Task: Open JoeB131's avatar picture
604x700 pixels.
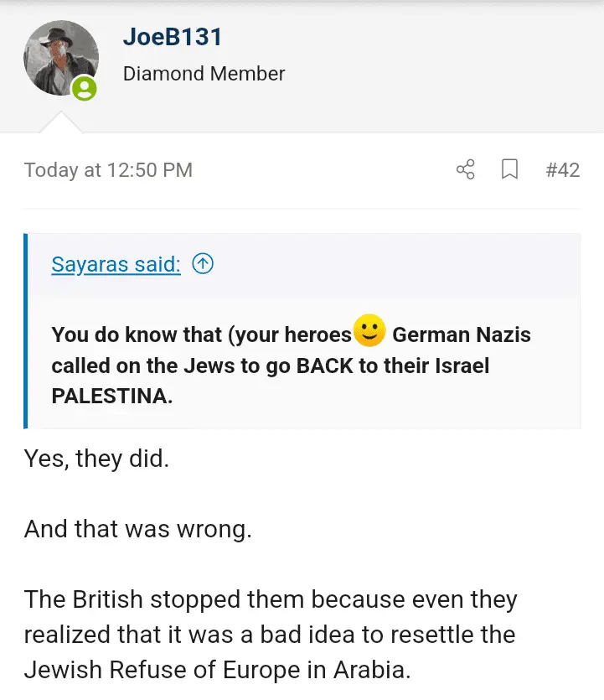Action: pyautogui.click(x=60, y=58)
